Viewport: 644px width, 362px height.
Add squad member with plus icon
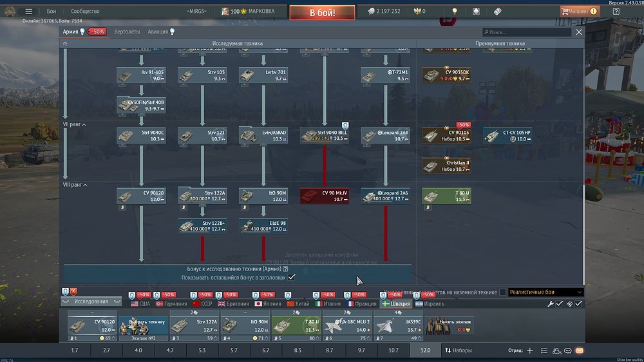click(x=529, y=350)
